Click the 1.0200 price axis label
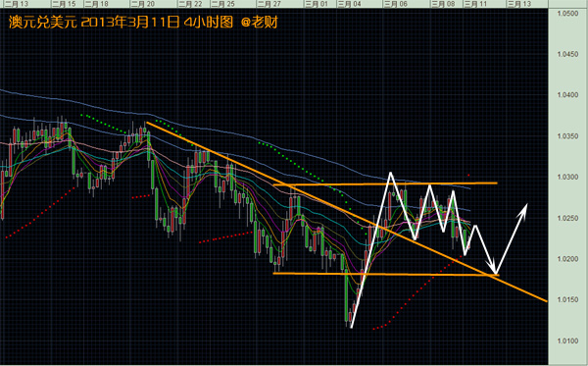 (x=567, y=259)
